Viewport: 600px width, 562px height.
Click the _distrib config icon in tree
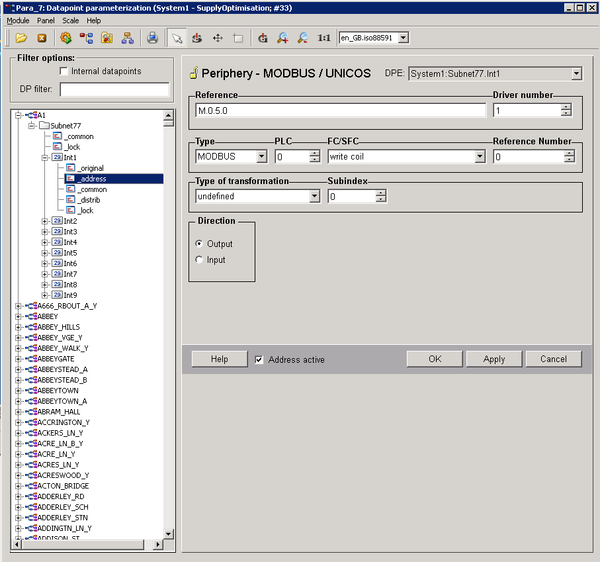[70, 199]
